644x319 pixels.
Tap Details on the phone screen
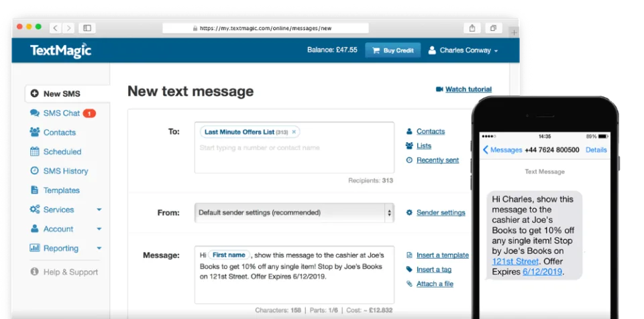(x=596, y=150)
